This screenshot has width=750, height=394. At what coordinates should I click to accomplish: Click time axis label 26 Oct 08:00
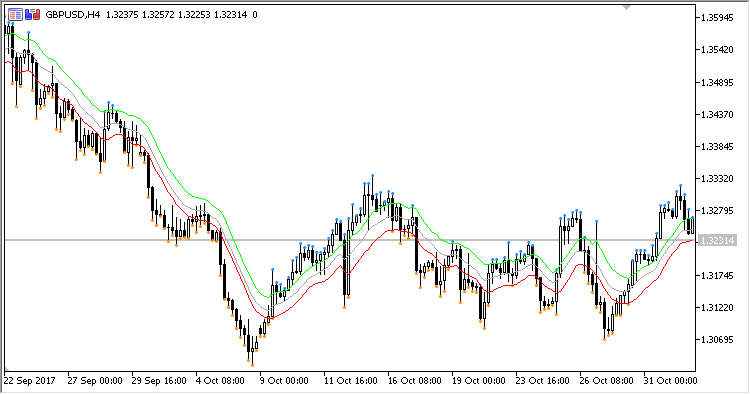[607, 381]
